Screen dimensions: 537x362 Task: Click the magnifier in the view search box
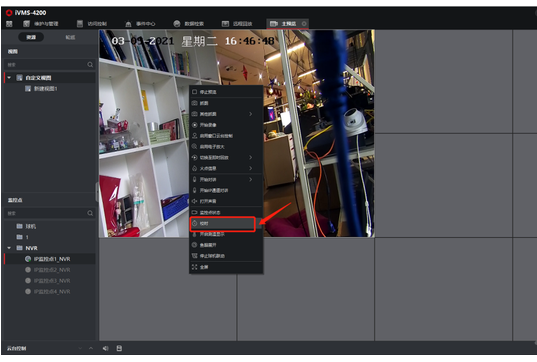90,64
